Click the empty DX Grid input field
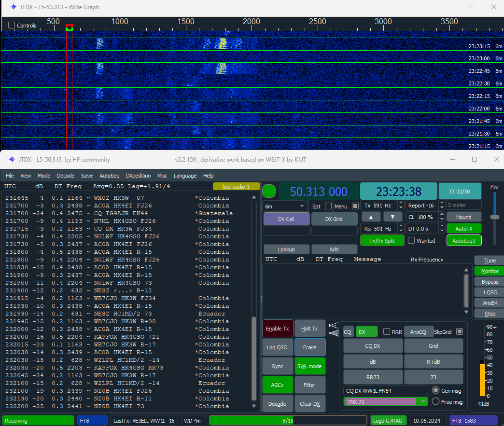The image size is (504, 426). [334, 231]
